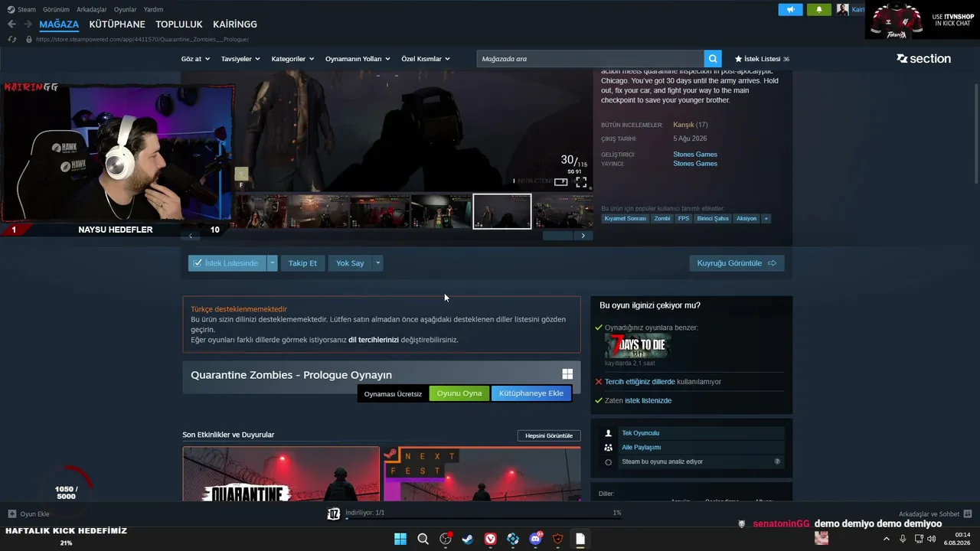Click the Mağazada ara search field

(590, 59)
